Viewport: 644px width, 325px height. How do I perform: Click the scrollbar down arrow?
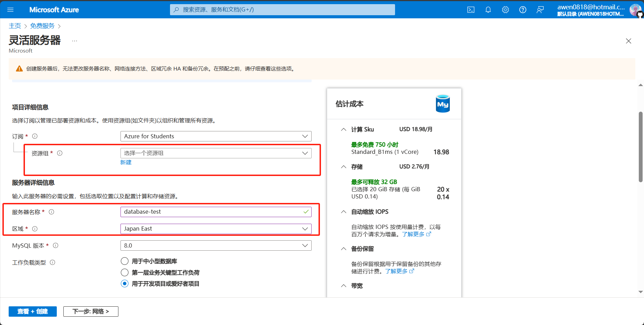tap(641, 292)
